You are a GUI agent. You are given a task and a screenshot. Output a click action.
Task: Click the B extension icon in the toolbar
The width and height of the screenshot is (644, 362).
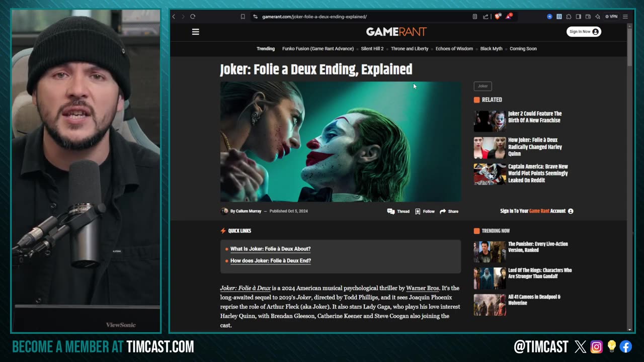[559, 17]
